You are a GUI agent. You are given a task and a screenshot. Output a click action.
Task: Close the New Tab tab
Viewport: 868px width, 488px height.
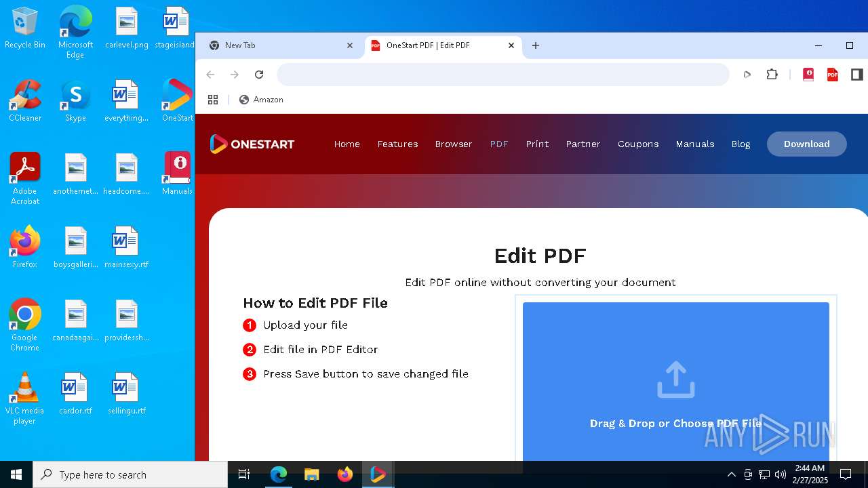350,45
